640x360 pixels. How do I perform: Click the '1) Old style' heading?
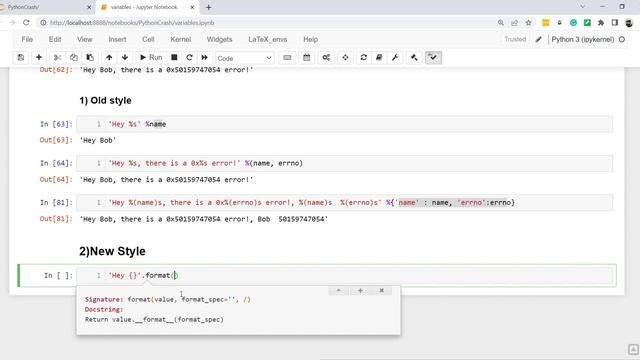[105, 100]
